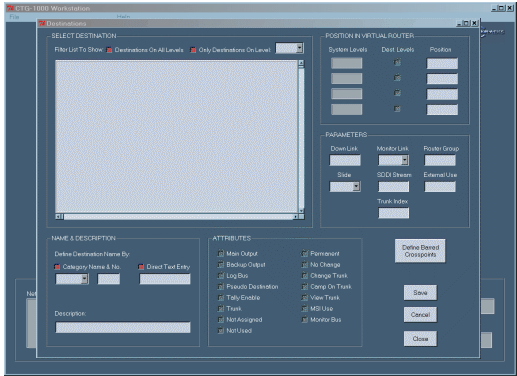
Task: Click destination list scroll right arrow
Action: pos(295,217)
